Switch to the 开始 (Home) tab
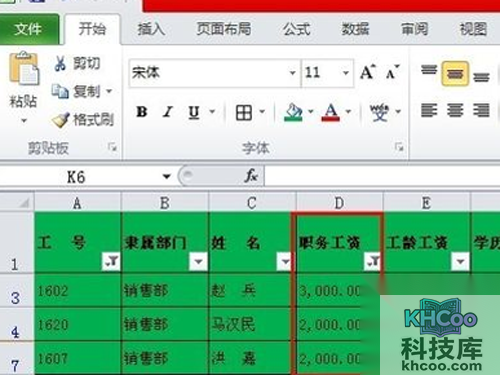Image resolution: width=500 pixels, height=375 pixels. (92, 29)
